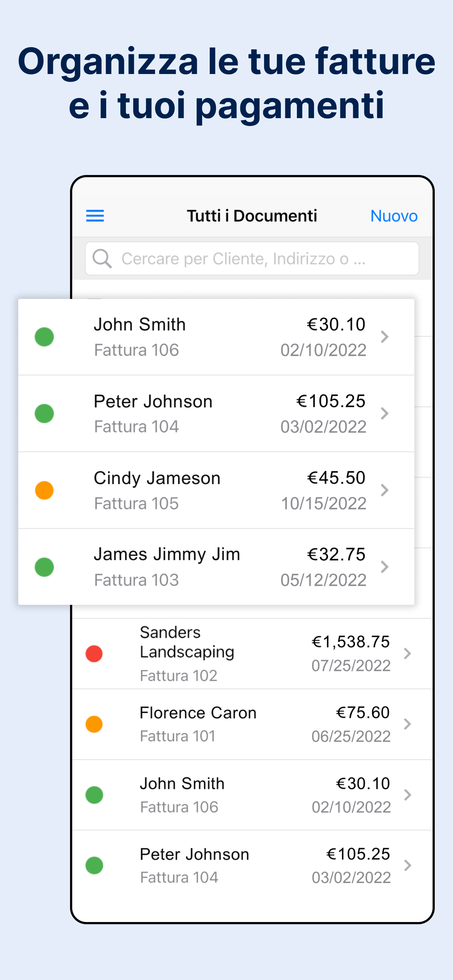Tap chevron on James Jimmy Jim row
The width and height of the screenshot is (453, 980).
[384, 567]
